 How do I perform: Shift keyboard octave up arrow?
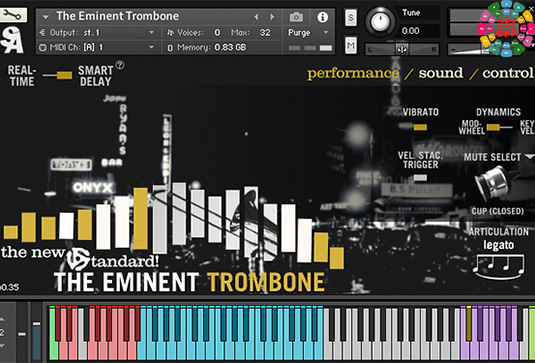pos(2,320)
